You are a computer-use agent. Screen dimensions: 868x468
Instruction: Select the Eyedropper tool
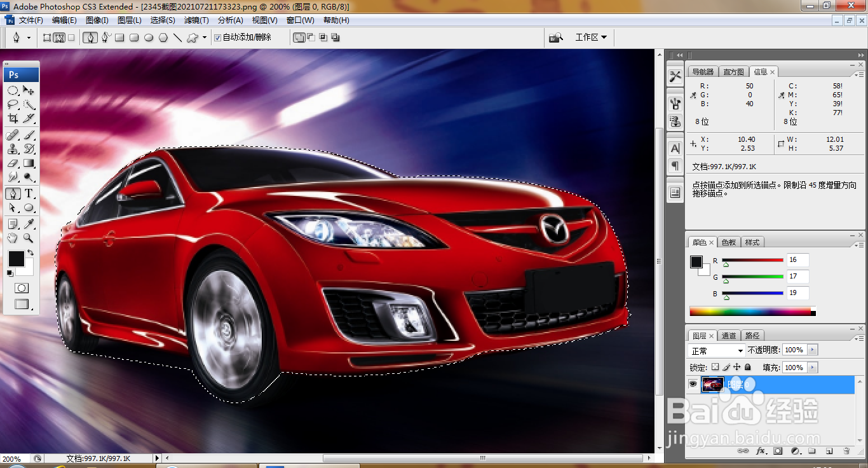coord(29,224)
